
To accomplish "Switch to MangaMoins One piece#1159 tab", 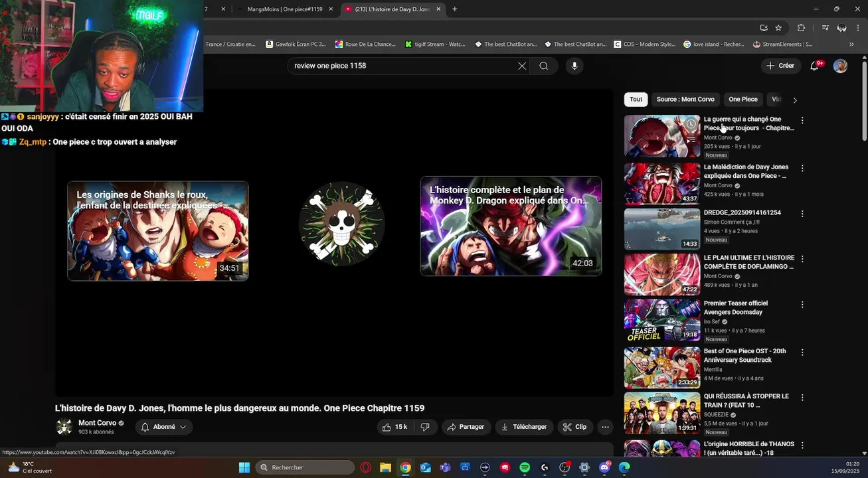I will coord(284,9).
